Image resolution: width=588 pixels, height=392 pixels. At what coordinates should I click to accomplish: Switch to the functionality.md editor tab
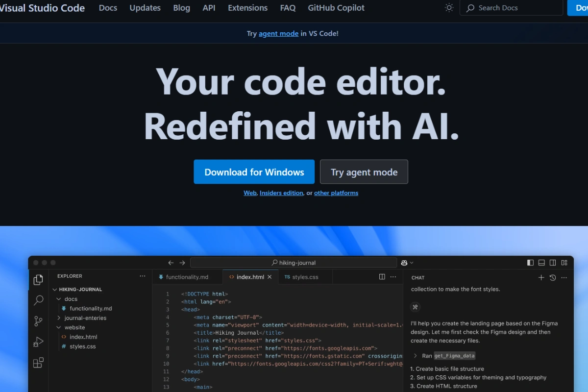tap(187, 277)
